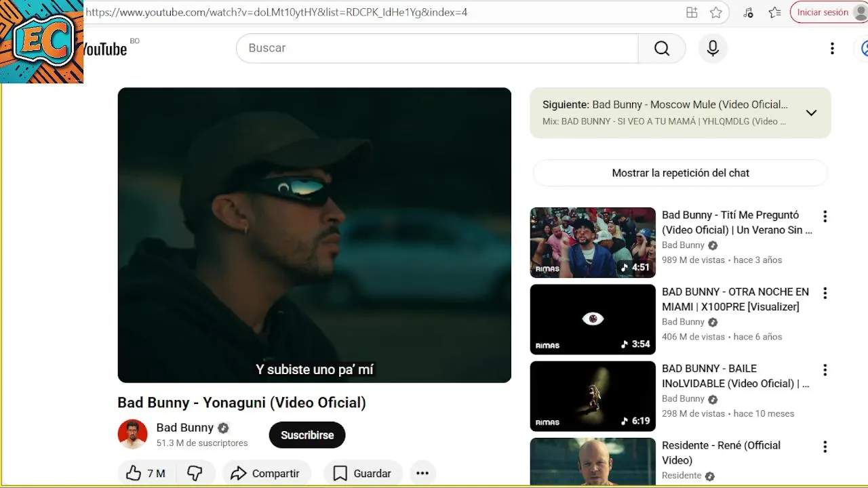Open title link BAD BUNNY - OTRA NOCHE EN MIAMI
Image resolution: width=868 pixels, height=488 pixels.
point(735,299)
